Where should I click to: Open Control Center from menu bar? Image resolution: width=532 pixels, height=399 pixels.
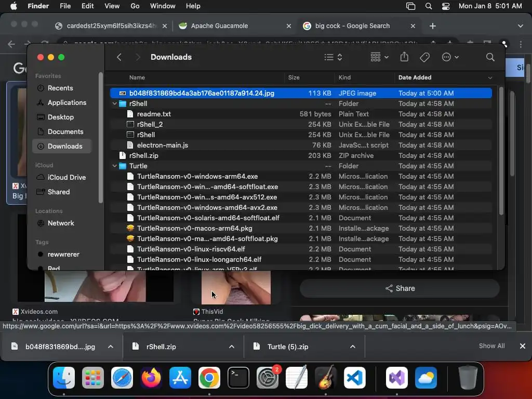[445, 6]
